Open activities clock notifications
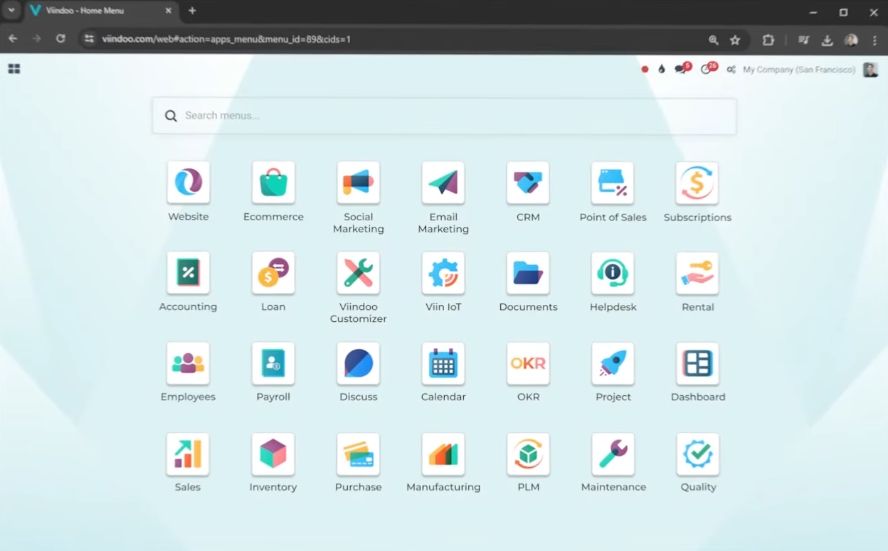888x551 pixels. pyautogui.click(x=708, y=69)
